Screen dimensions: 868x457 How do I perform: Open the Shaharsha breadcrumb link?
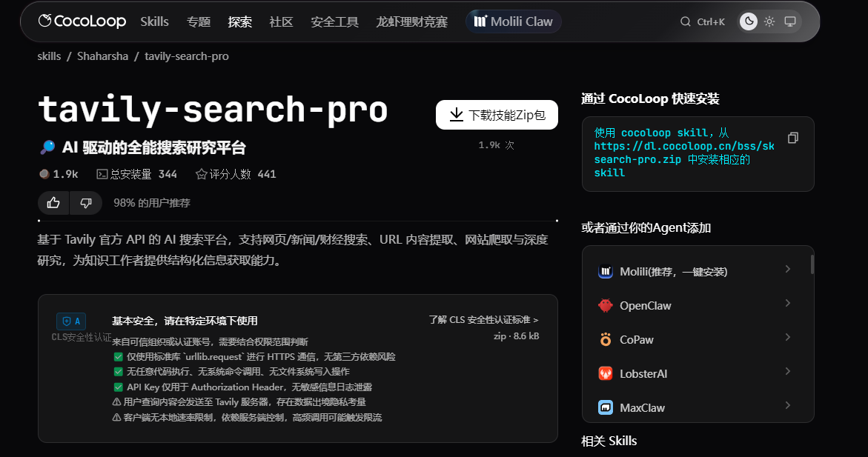(102, 56)
